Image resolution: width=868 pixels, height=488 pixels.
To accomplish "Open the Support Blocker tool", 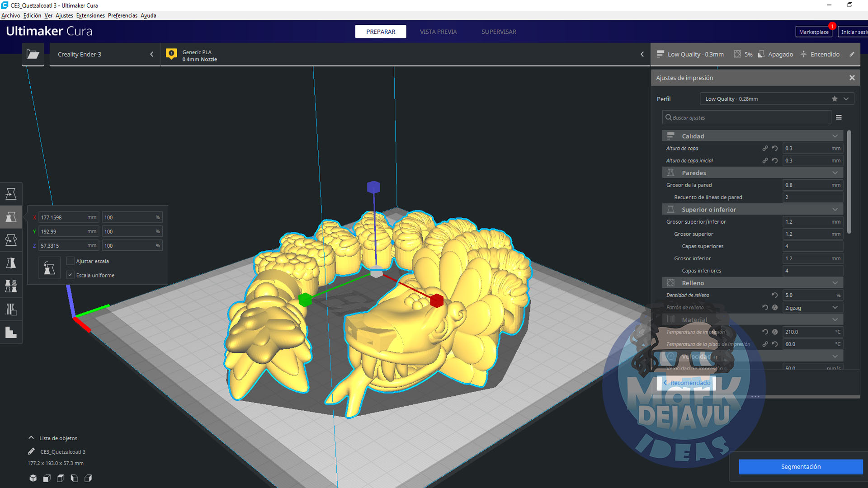I will tap(11, 310).
